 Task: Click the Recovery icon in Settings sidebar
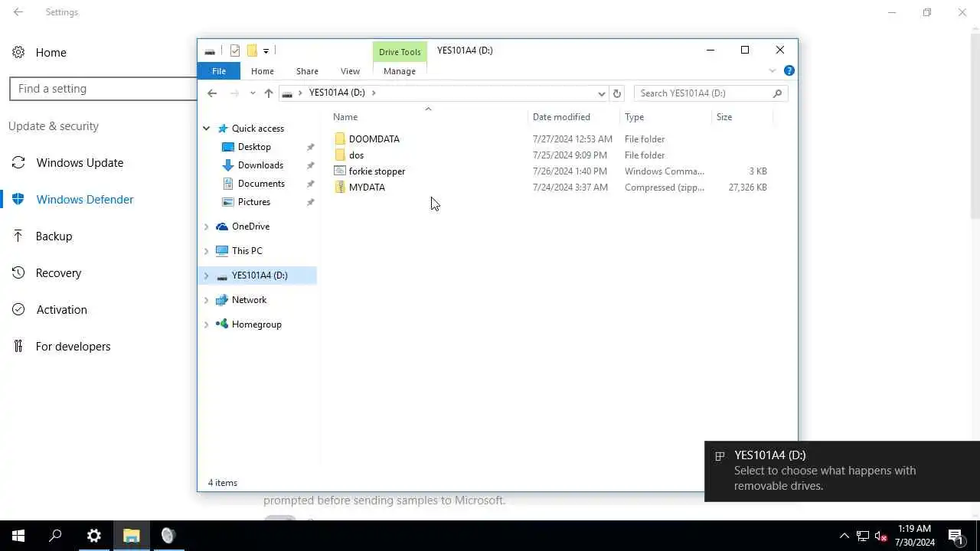click(18, 272)
